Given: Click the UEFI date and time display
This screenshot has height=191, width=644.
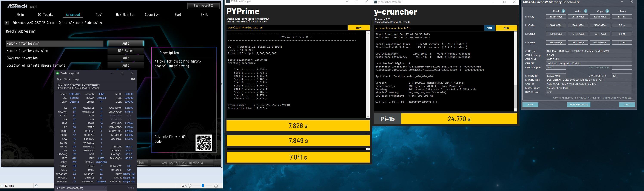Looking at the screenshot, I should coord(182,163).
